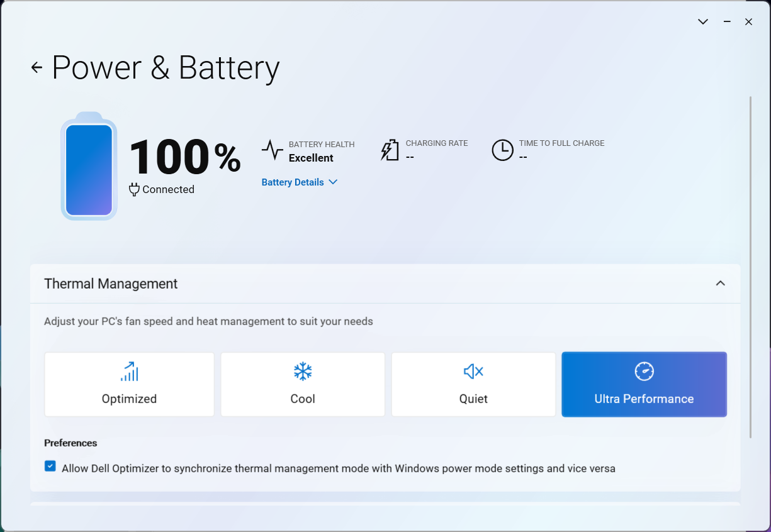
Task: Go back using the left arrow
Action: pyautogui.click(x=37, y=68)
